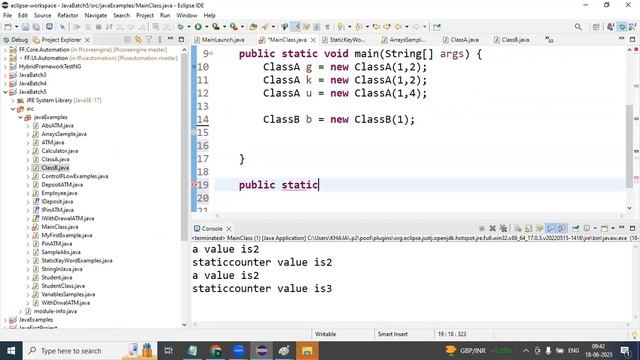The height and width of the screenshot is (360, 640).
Task: Expand the JavaBatch3 project node
Action: pos(5,75)
